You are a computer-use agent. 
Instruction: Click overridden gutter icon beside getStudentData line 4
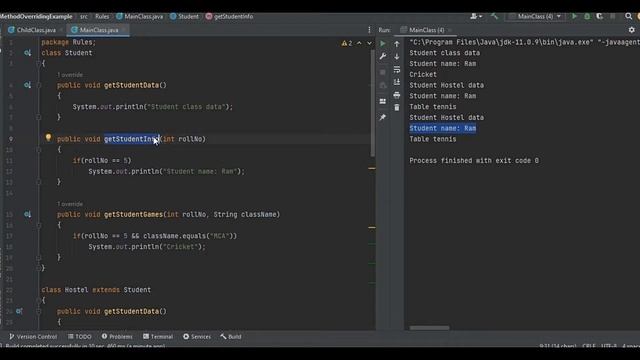pos(27,85)
